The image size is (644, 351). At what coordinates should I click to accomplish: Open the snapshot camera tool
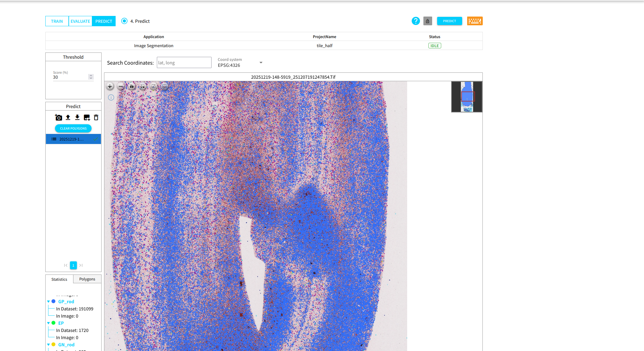pos(59,118)
